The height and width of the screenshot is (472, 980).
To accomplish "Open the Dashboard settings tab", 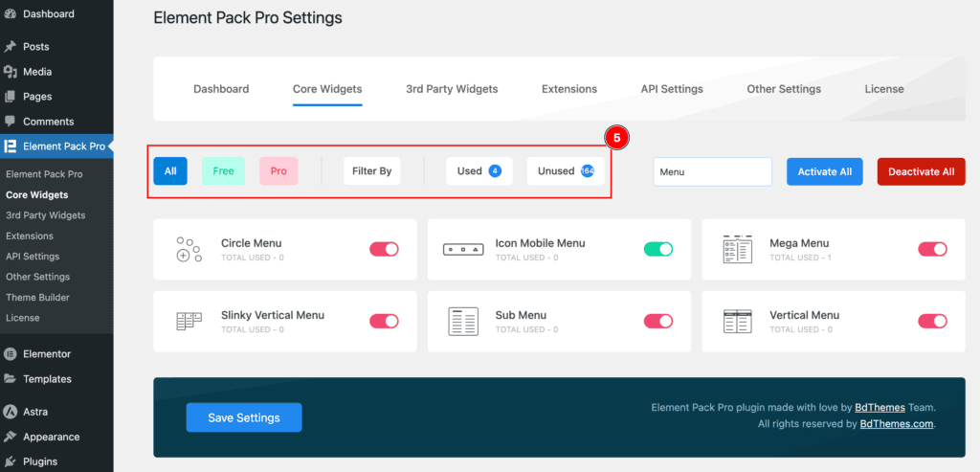I will [221, 89].
